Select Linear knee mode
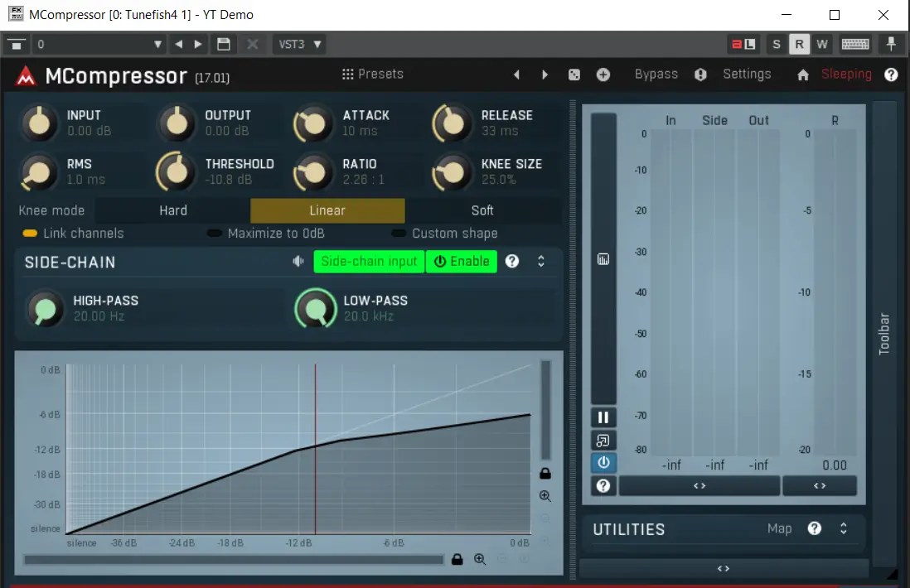Viewport: 910px width, 588px height. 327,210
